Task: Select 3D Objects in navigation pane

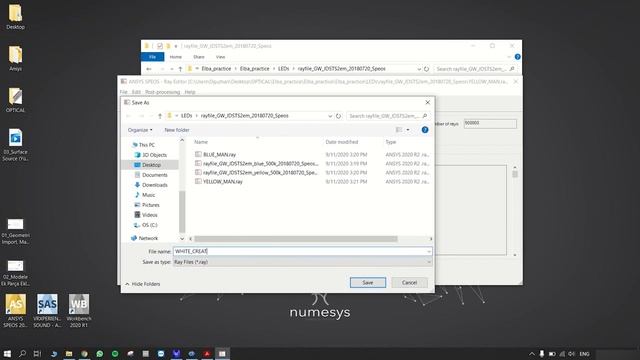Action: click(154, 155)
